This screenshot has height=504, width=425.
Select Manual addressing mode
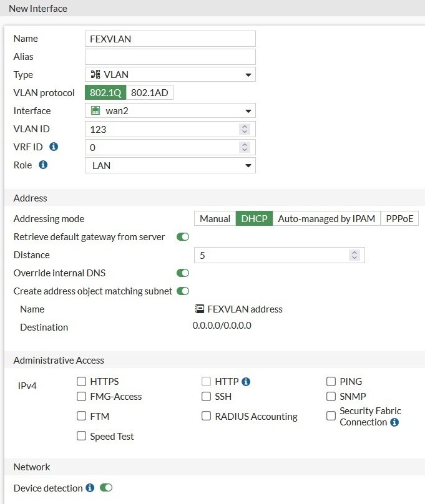coord(214,218)
